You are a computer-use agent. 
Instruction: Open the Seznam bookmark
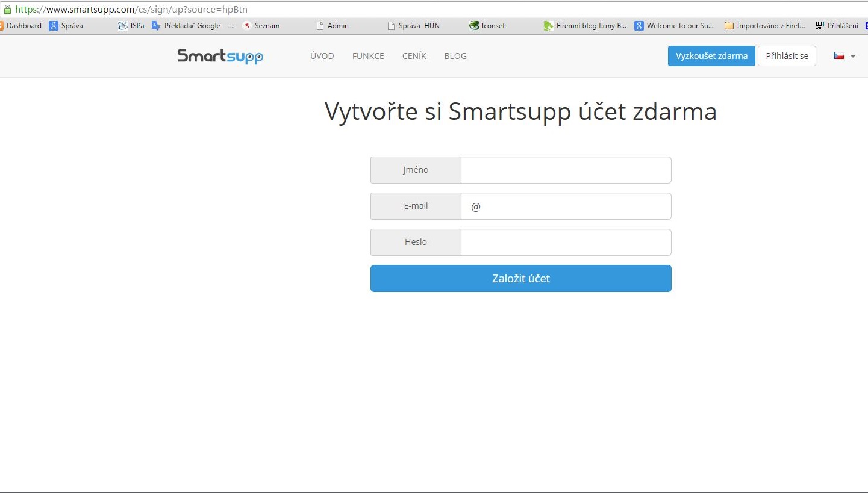[261, 26]
